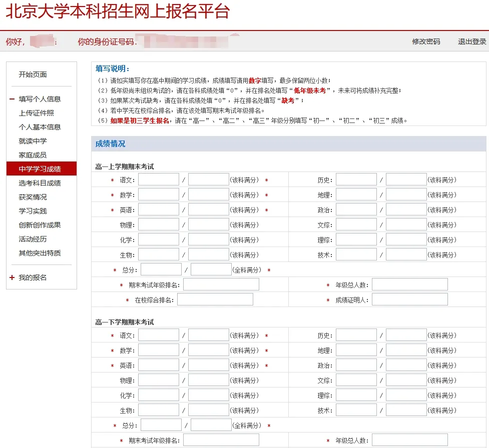Focus 高一下学期 物理 score field
Viewport: 489px width, 448px height.
(159, 380)
